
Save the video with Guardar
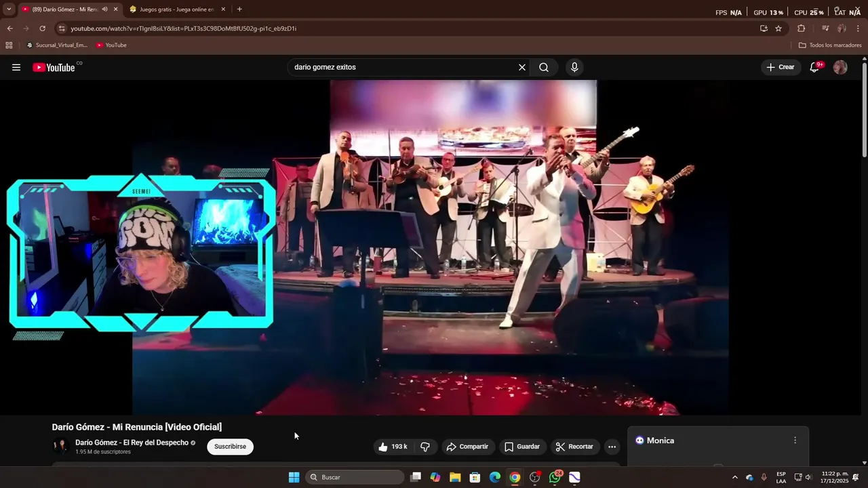click(x=522, y=447)
